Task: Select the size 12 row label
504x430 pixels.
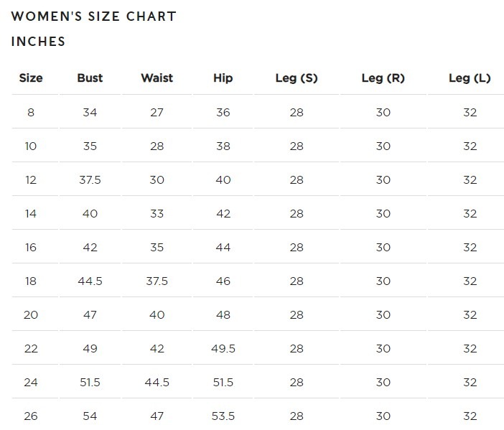Action: point(31,180)
